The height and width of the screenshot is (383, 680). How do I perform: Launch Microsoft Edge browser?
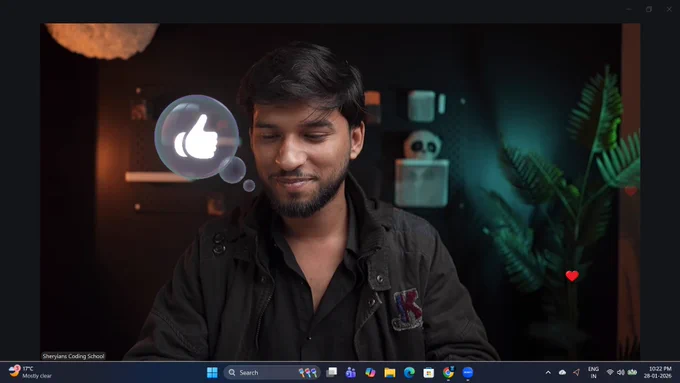click(x=409, y=373)
